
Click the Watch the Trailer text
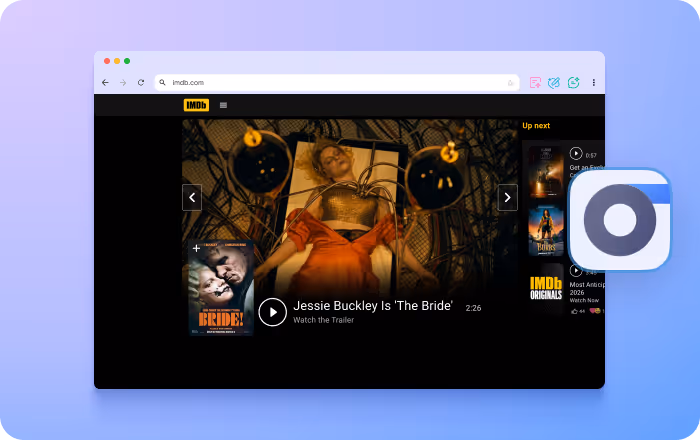tap(324, 320)
